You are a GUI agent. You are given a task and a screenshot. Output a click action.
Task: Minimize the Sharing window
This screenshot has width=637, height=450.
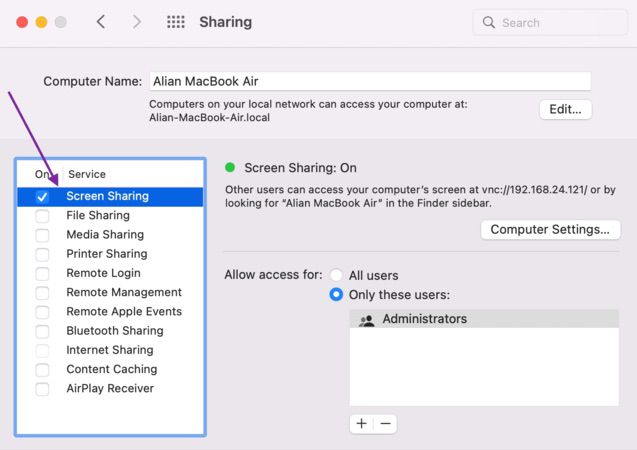click(41, 22)
